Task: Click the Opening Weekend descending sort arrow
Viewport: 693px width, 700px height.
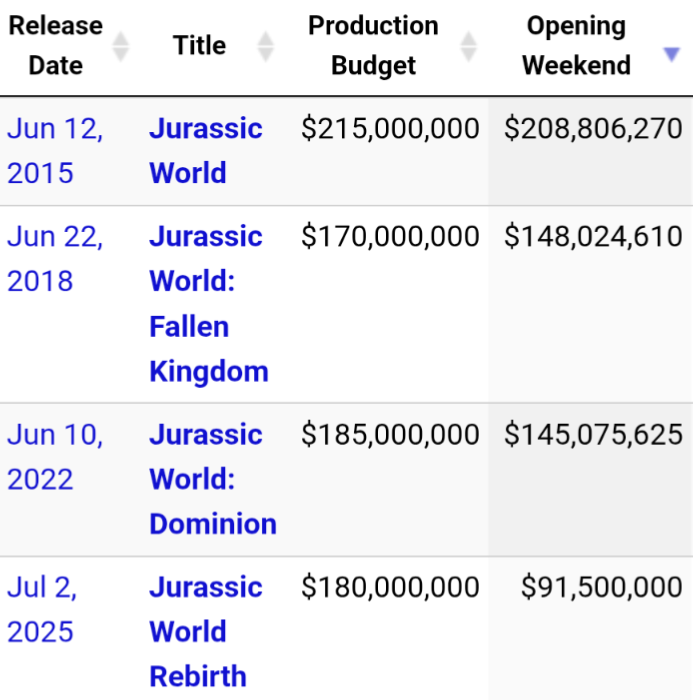Action: [672, 55]
